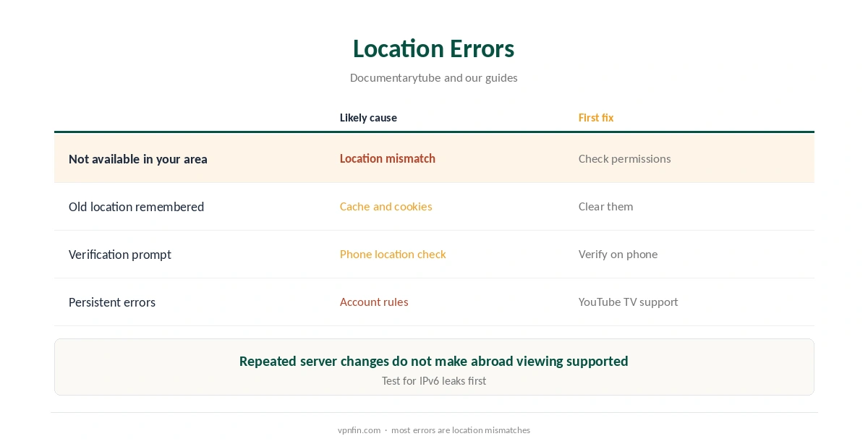Viewport: 868px width, 444px height.
Task: Click the "First fix" column header
Action: (596, 118)
